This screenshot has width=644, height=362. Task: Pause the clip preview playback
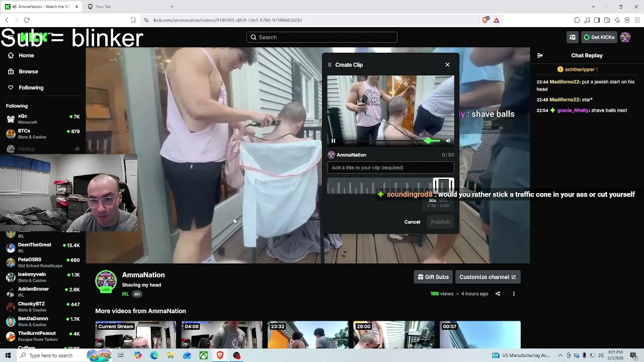click(333, 141)
